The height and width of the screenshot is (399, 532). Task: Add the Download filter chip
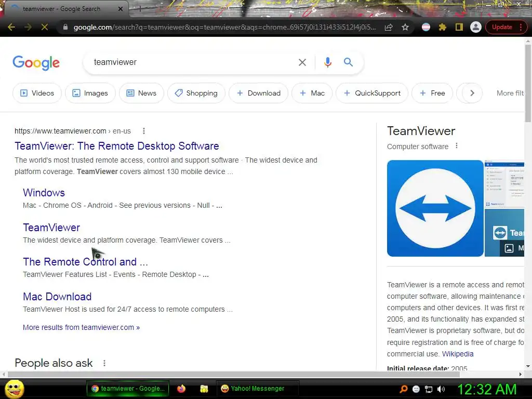(x=259, y=93)
